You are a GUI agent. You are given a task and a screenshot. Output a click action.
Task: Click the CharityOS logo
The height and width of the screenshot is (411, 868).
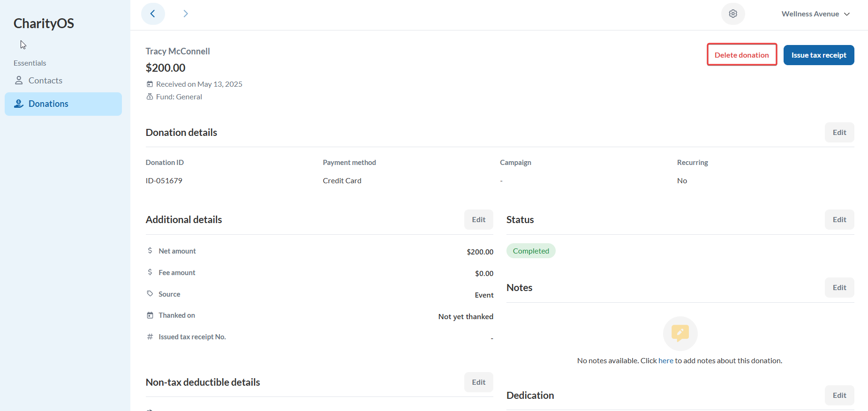pos(44,23)
